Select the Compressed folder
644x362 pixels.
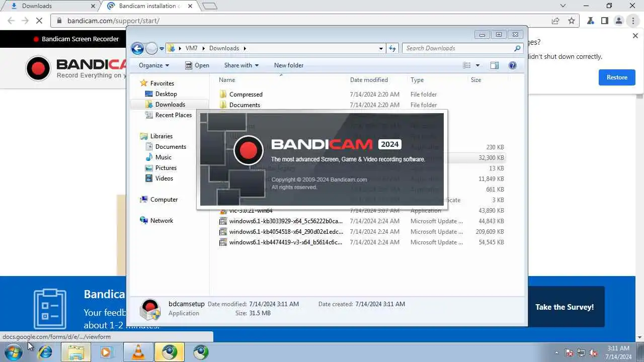pyautogui.click(x=246, y=95)
